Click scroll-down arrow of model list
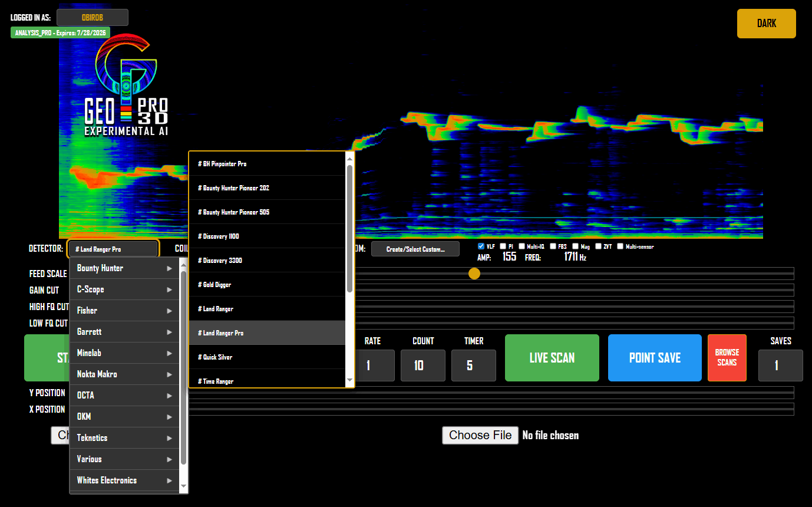The height and width of the screenshot is (507, 812). pos(350,380)
